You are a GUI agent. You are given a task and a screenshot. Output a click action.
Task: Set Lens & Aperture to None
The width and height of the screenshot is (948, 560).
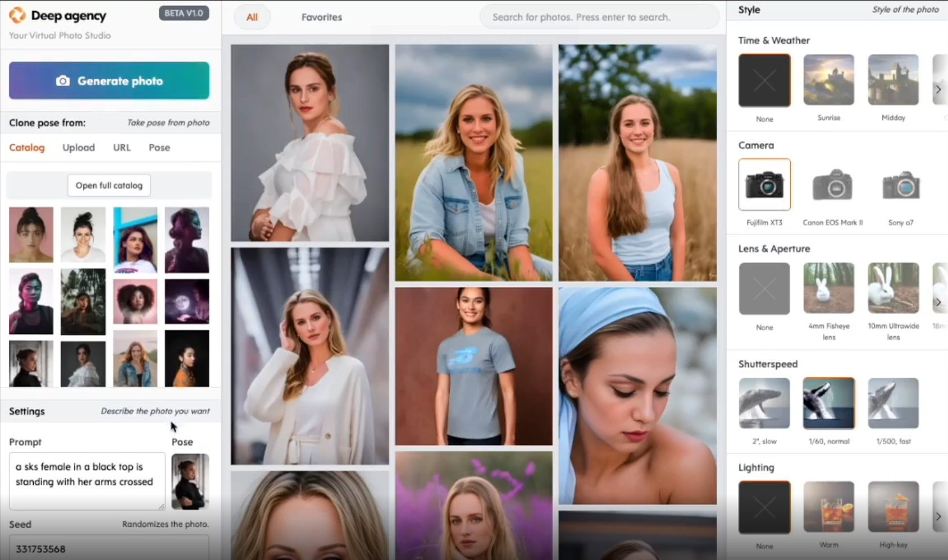pyautogui.click(x=764, y=288)
